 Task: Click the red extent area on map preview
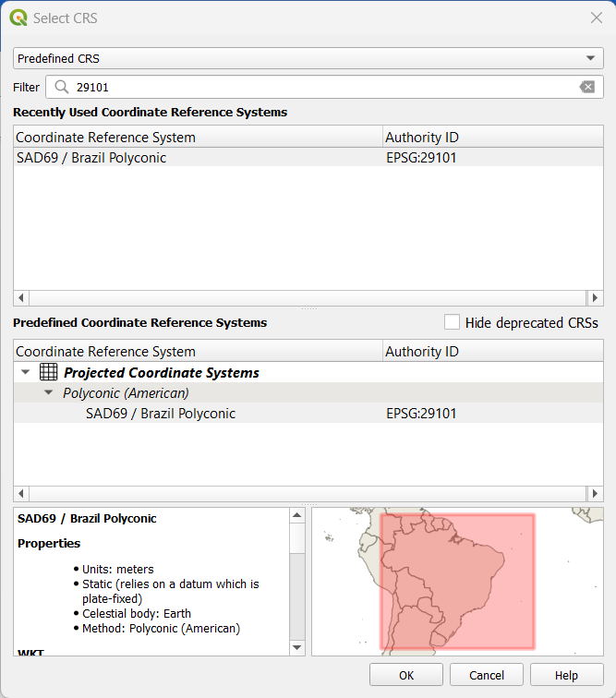(x=457, y=580)
